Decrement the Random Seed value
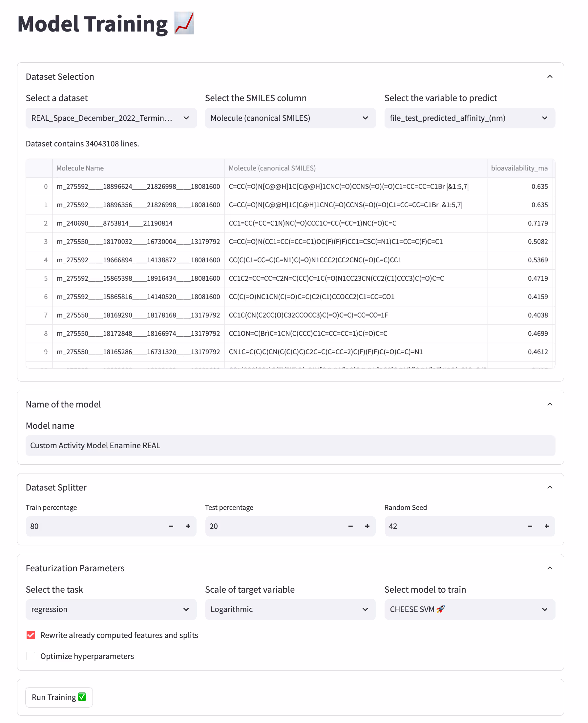This screenshot has width=588, height=723. 530,526
